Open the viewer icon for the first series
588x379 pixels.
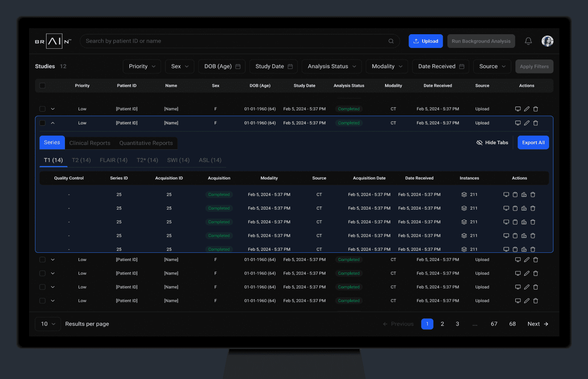coord(506,194)
